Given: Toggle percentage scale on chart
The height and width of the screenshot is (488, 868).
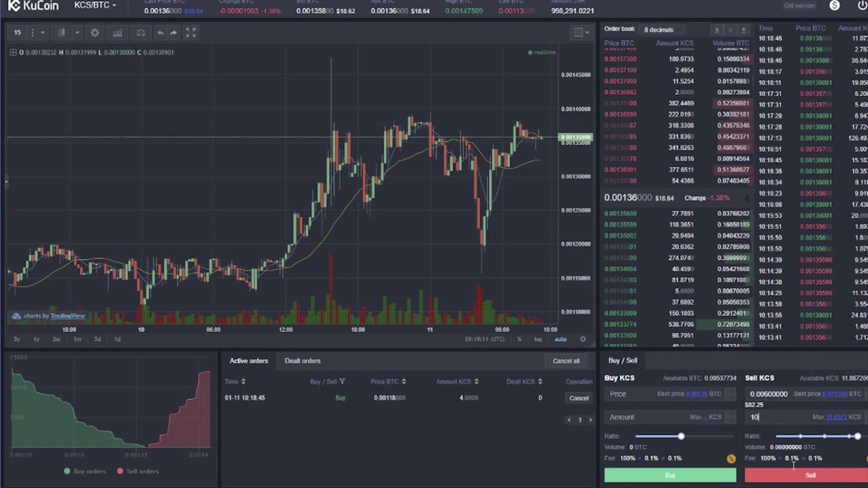Looking at the screenshot, I should click(519, 339).
